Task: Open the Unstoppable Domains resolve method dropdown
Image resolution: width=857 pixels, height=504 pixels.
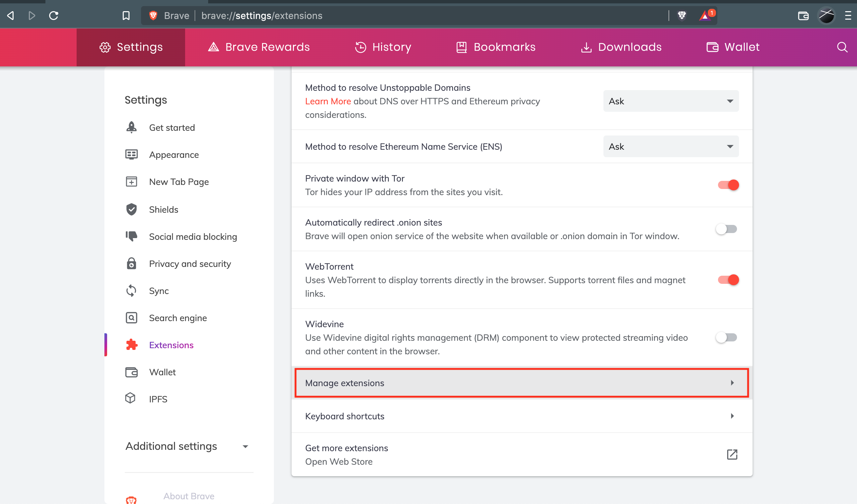Action: point(671,101)
